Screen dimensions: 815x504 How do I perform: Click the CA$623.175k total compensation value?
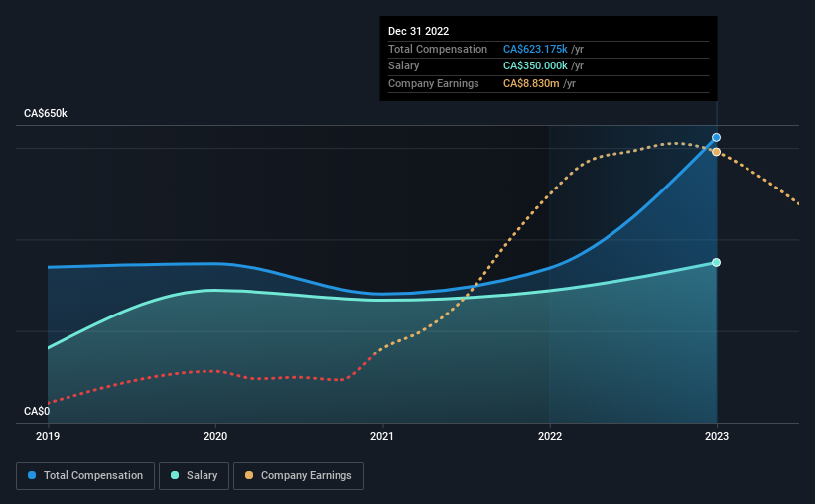(x=535, y=49)
